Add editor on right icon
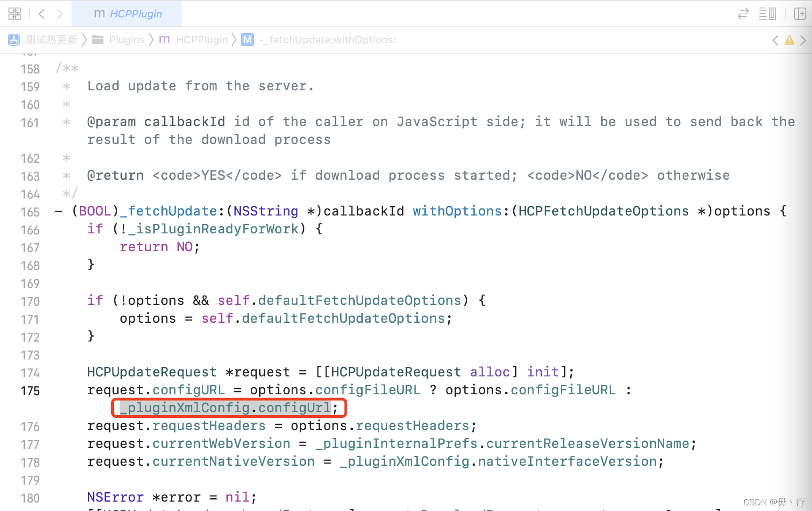The image size is (812, 511). (x=800, y=14)
